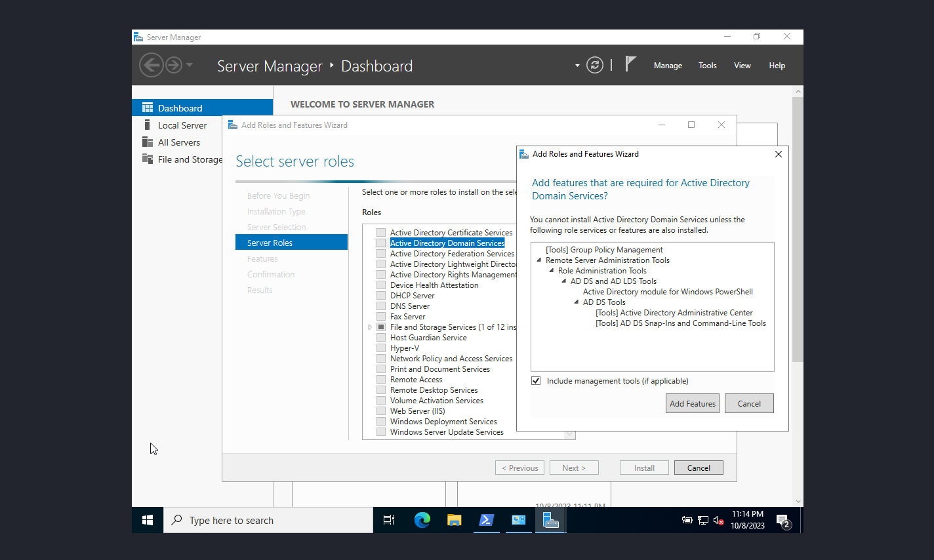Open the navigation history dropdown arrow
Viewport: 934px width, 560px height.
(190, 65)
